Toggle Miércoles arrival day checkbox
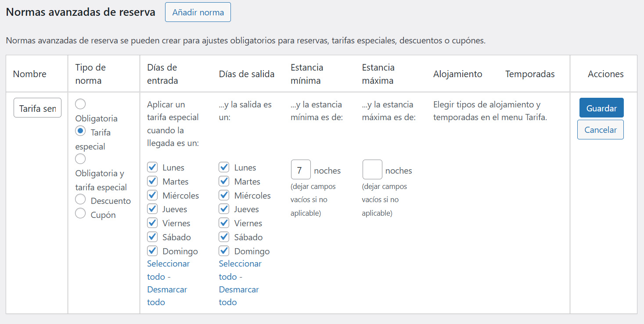644x324 pixels. coord(152,195)
